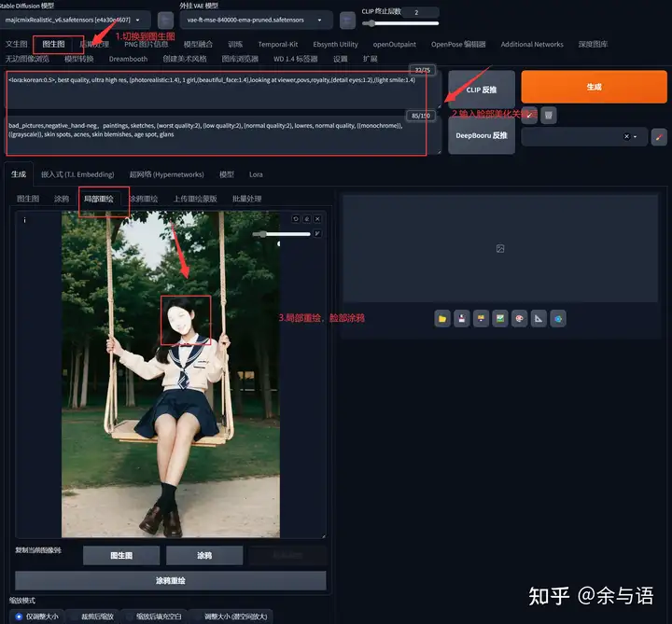This screenshot has width=672, height=624.
Task: Expand the prompt styles dropdown
Action: (636, 137)
